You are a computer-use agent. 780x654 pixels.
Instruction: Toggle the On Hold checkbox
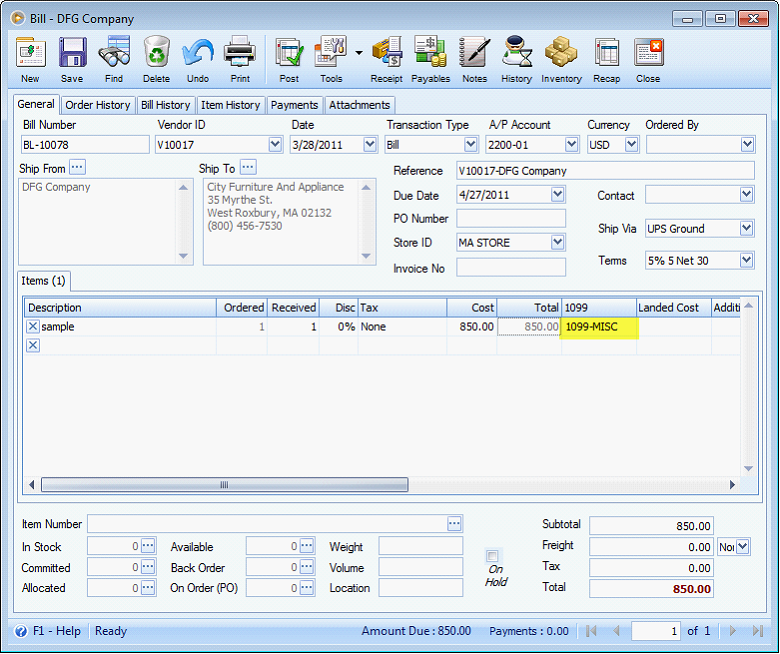(x=492, y=556)
